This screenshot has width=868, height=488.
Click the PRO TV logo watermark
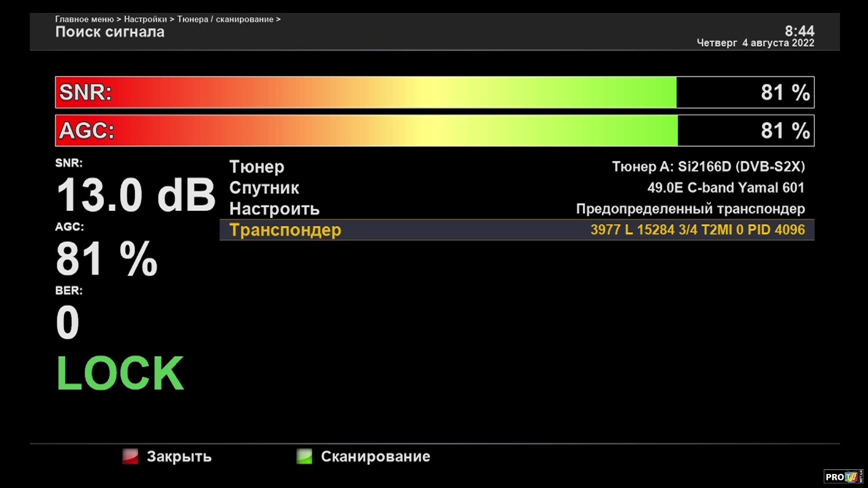843,477
